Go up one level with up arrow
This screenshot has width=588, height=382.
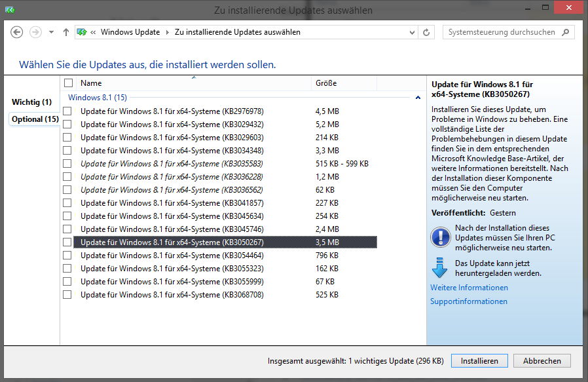(x=66, y=32)
